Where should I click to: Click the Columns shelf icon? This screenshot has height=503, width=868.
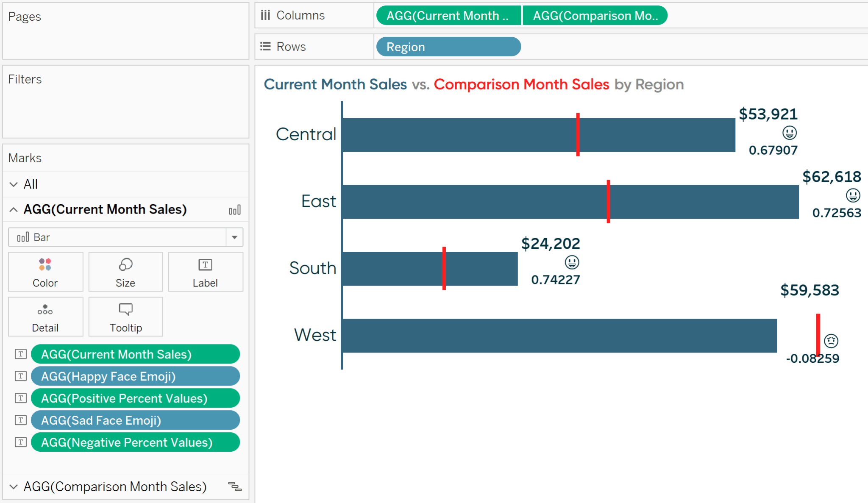(266, 15)
